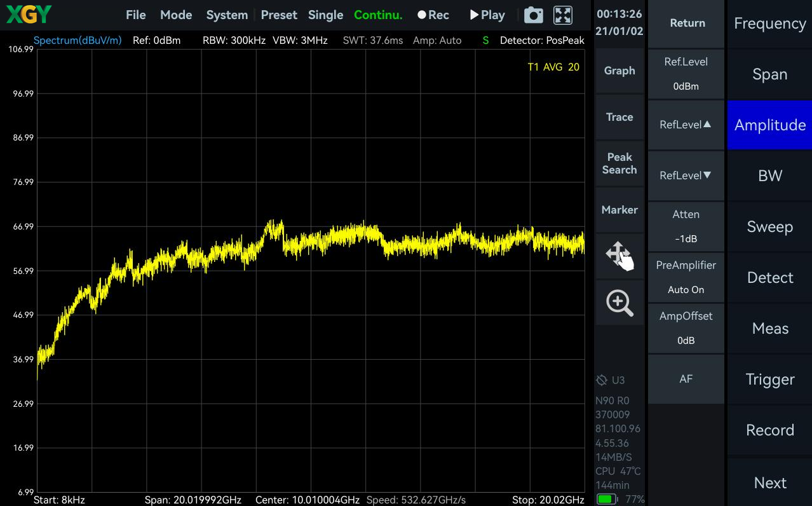Switch to Single sweep mode
Viewport: 812px width, 506px height.
point(325,15)
